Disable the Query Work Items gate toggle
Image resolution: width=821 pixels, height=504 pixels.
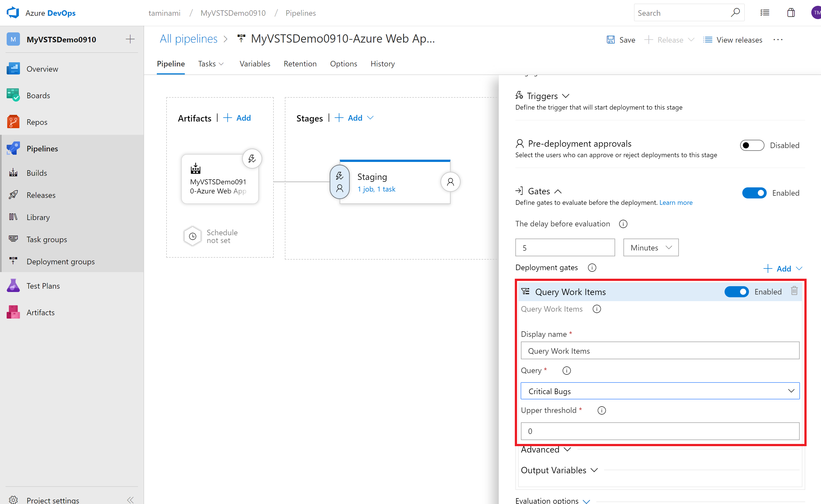pyautogui.click(x=736, y=292)
